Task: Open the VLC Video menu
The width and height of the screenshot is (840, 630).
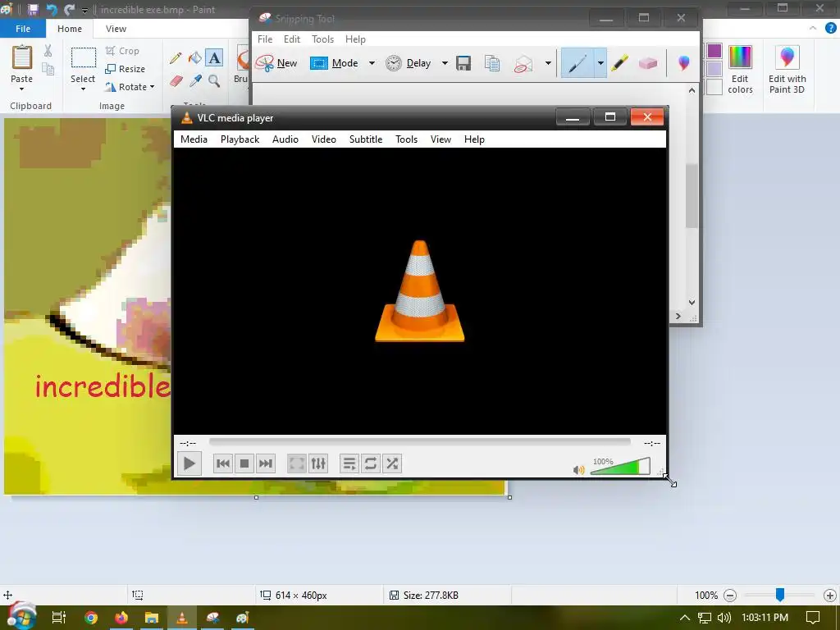Action: click(323, 139)
